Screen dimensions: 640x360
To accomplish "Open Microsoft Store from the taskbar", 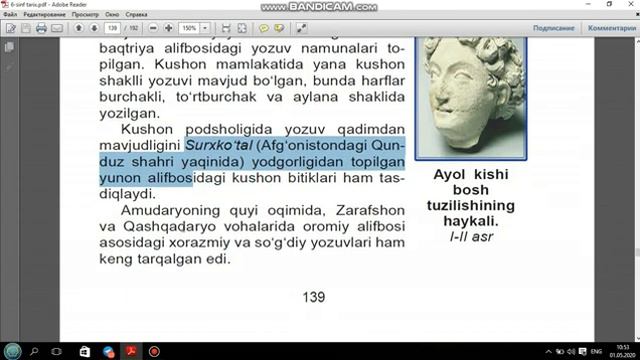I will coord(84,351).
